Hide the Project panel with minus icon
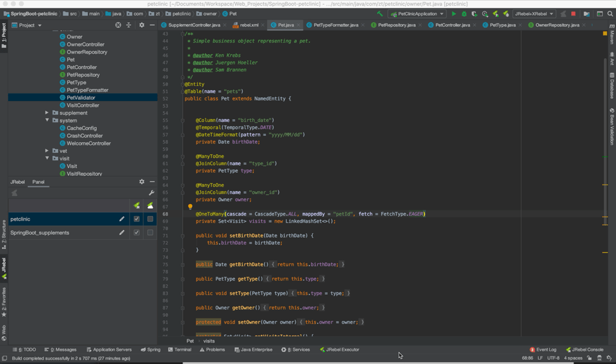Image resolution: width=616 pixels, height=364 pixels. coord(152,25)
